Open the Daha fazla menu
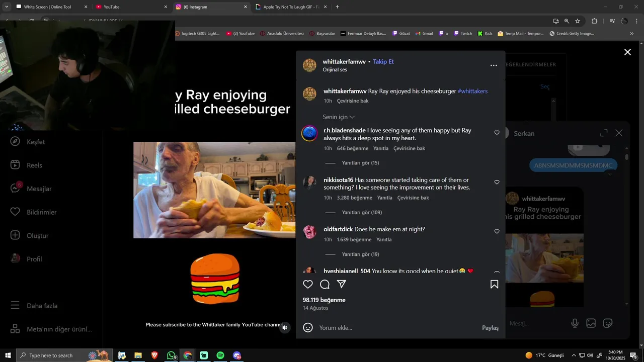 (34, 306)
